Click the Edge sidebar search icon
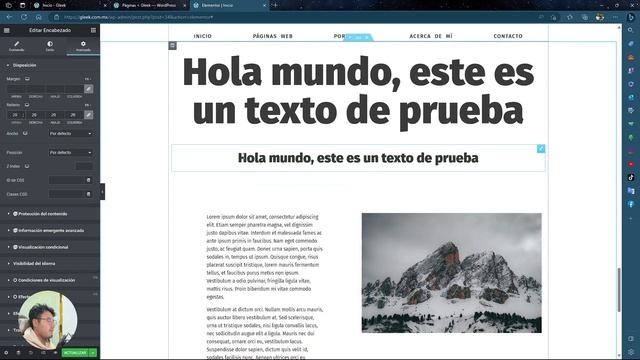This screenshot has height=360, width=640. [x=631, y=30]
